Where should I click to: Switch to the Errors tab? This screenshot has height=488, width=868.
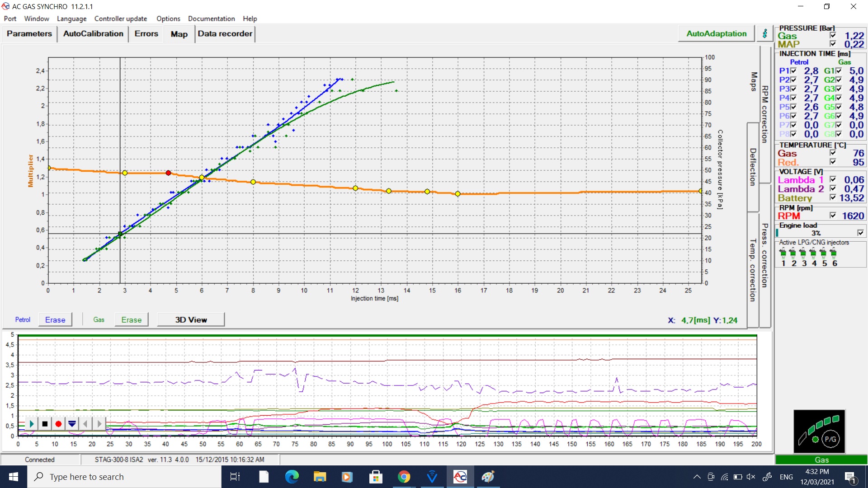point(146,34)
